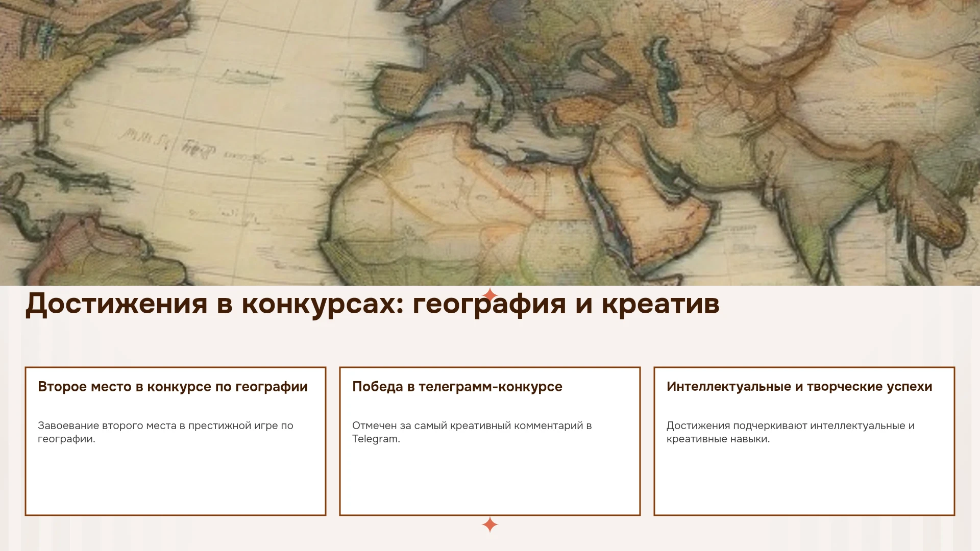Click the word 'Достижения' in the title
This screenshot has height=551, width=980.
116,304
